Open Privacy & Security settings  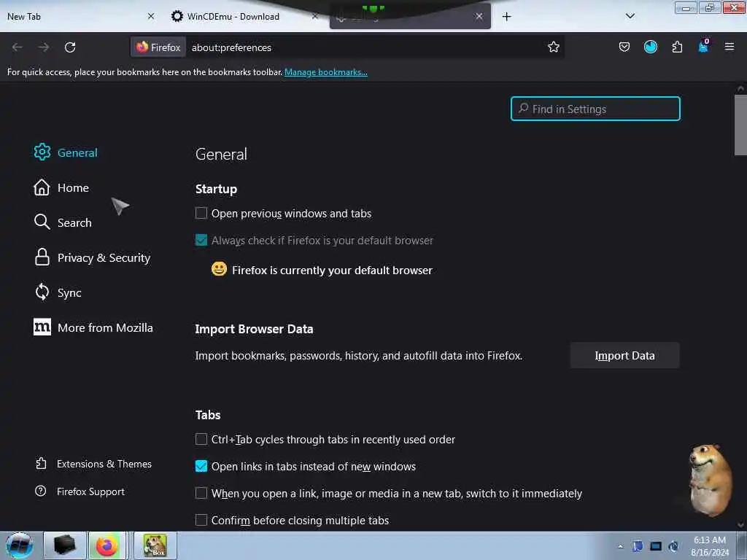[92, 257]
